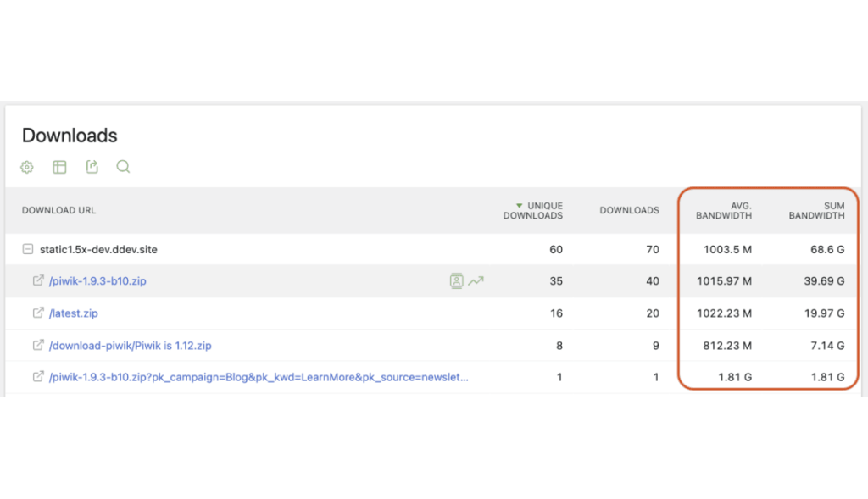Click external link icon beside Piwik is 1.12.zip
The image size is (868, 499).
[x=38, y=345]
